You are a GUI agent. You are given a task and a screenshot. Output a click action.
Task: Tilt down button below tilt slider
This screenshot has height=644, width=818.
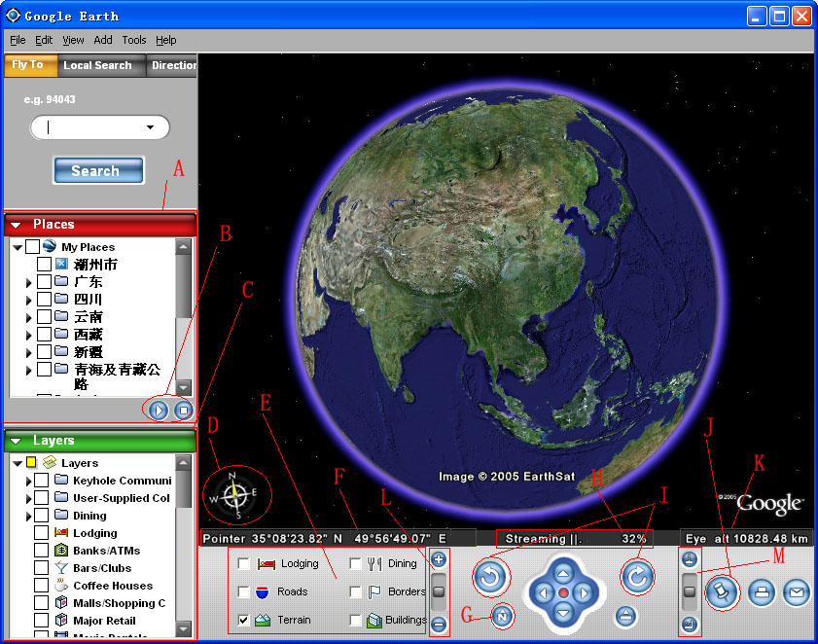pyautogui.click(x=690, y=624)
